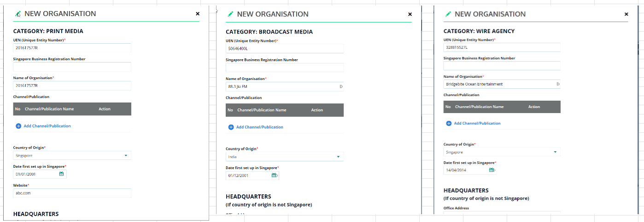Viewport: 644px width, 222px height.
Task: Click plus icon for Add Channel in Broadcast Media
Action: (x=231, y=127)
